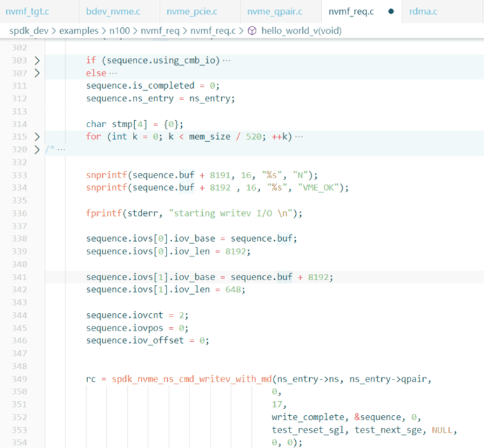Switch to nvme_qpair.c tab
This screenshot has width=484, height=448.
(274, 11)
